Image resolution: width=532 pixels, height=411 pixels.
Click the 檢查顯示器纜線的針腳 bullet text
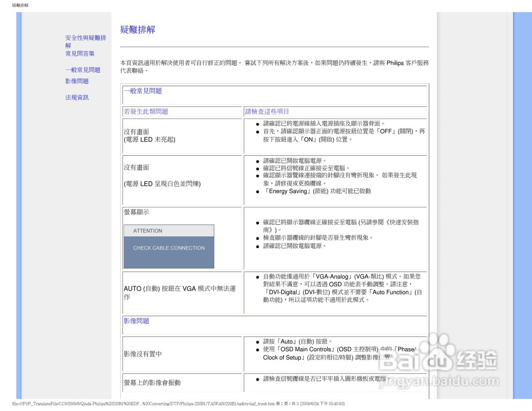tap(318, 238)
